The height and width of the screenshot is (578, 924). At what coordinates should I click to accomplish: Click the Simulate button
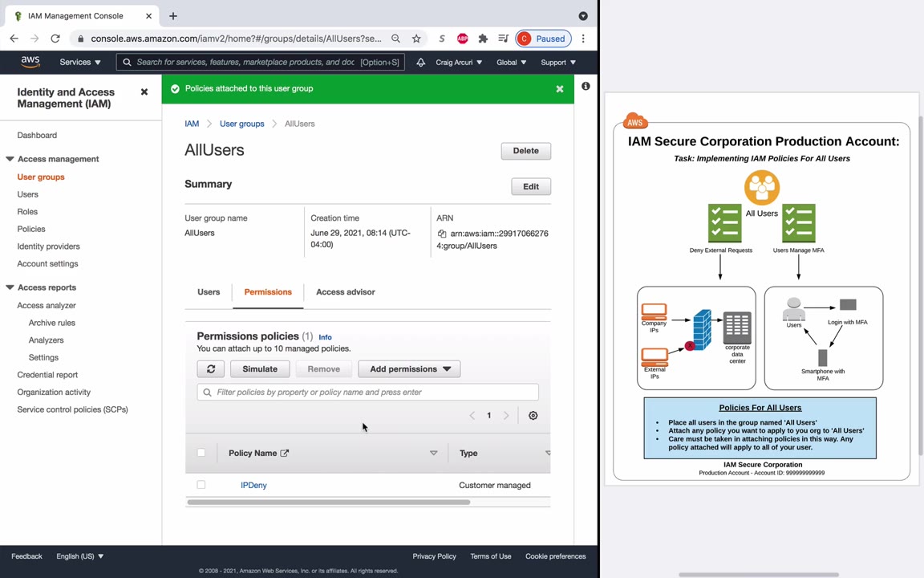[x=260, y=369]
